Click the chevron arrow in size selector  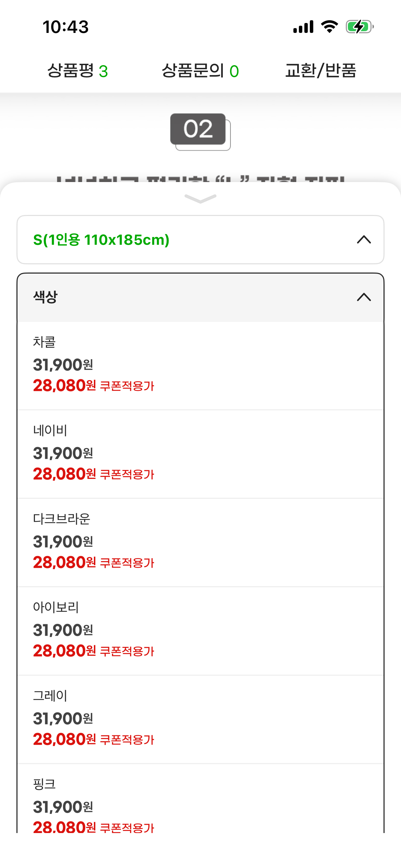(364, 240)
